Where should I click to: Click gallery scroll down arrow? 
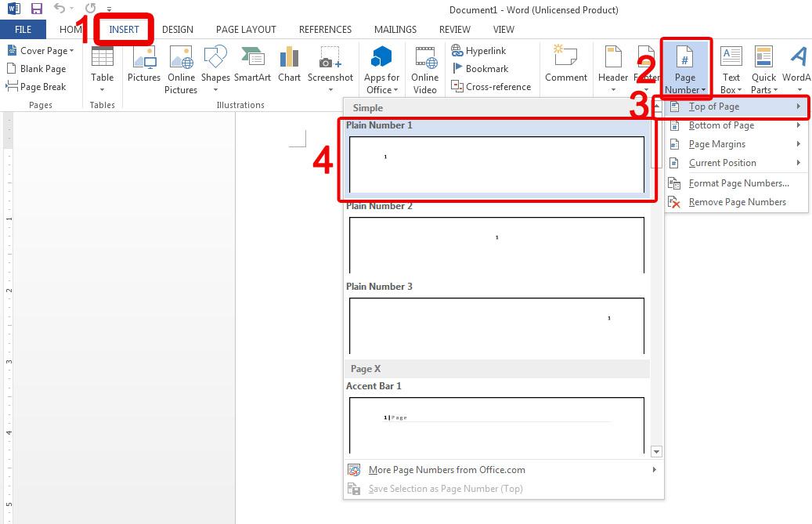(656, 451)
